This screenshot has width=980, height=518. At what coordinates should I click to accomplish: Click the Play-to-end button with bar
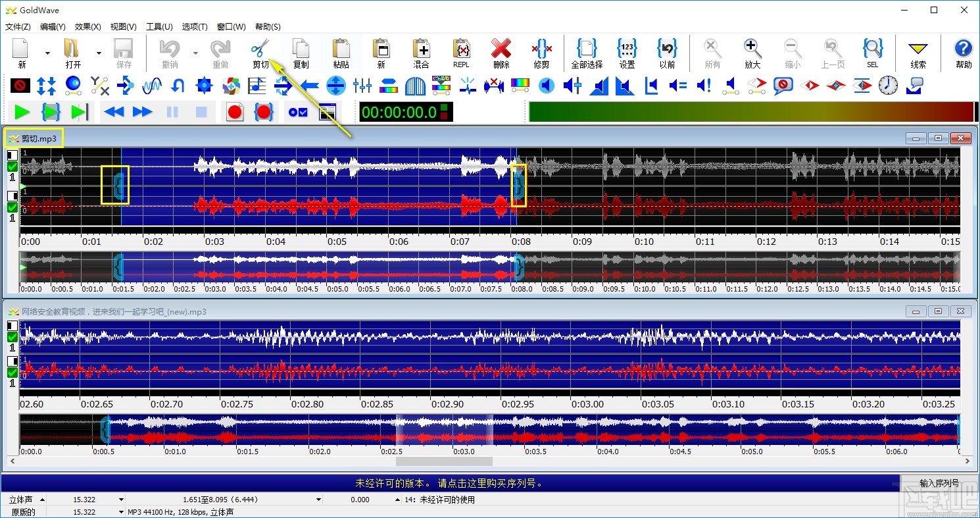click(79, 112)
